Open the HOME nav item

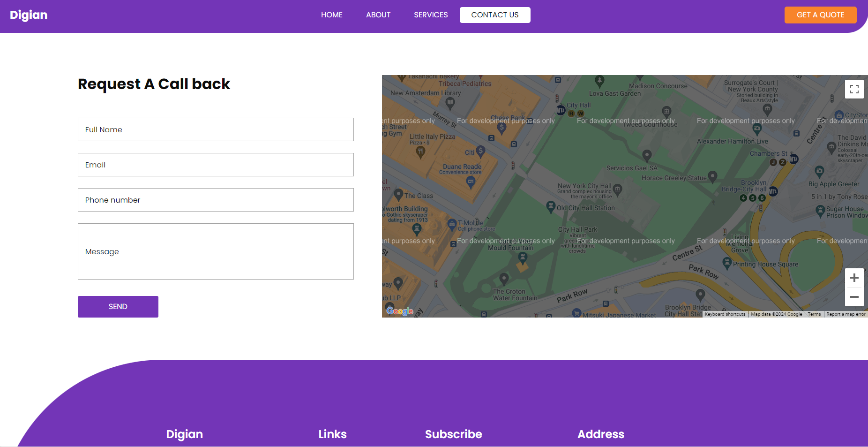(x=332, y=15)
